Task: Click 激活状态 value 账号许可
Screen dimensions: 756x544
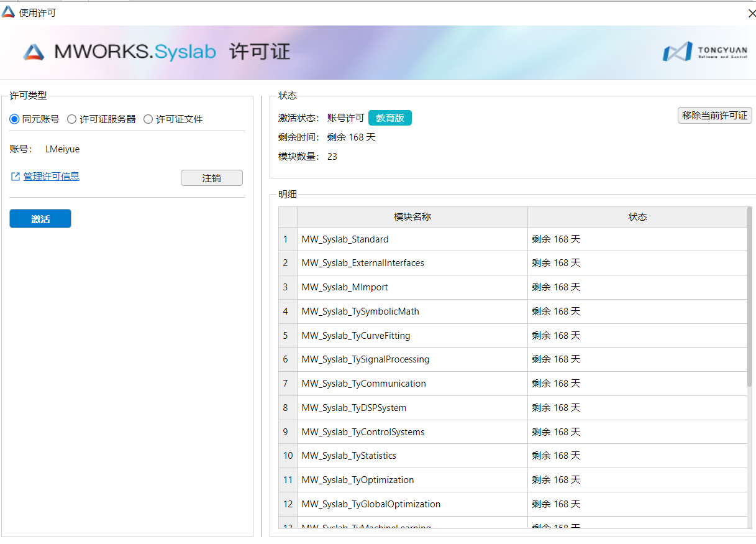Action: 346,118
